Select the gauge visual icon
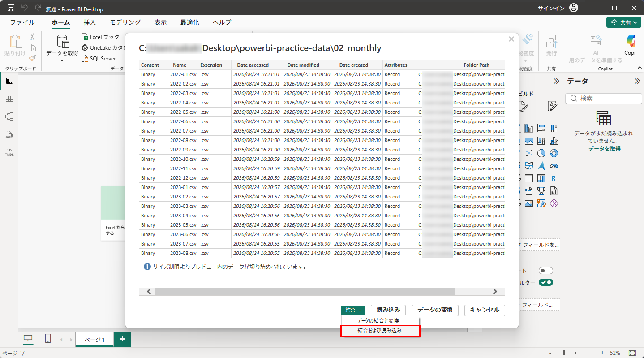Screen dimensions: 644x358 554,166
